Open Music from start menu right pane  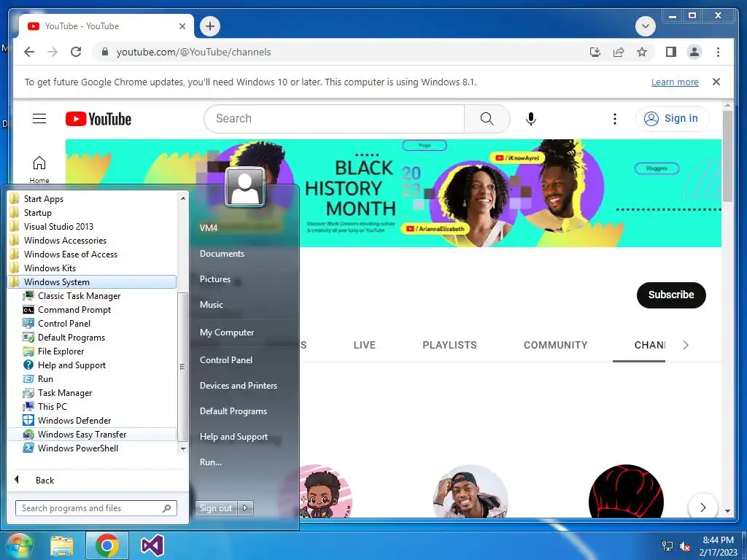[x=211, y=305]
